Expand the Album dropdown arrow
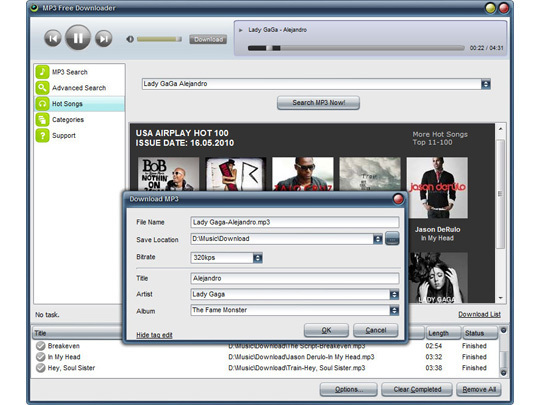This screenshot has width=540, height=405. coord(394,311)
